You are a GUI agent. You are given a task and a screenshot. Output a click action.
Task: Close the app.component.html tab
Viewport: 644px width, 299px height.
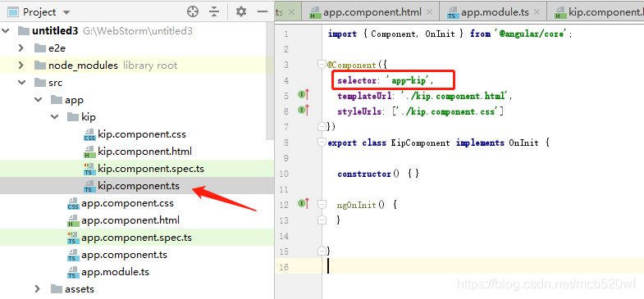pos(430,12)
